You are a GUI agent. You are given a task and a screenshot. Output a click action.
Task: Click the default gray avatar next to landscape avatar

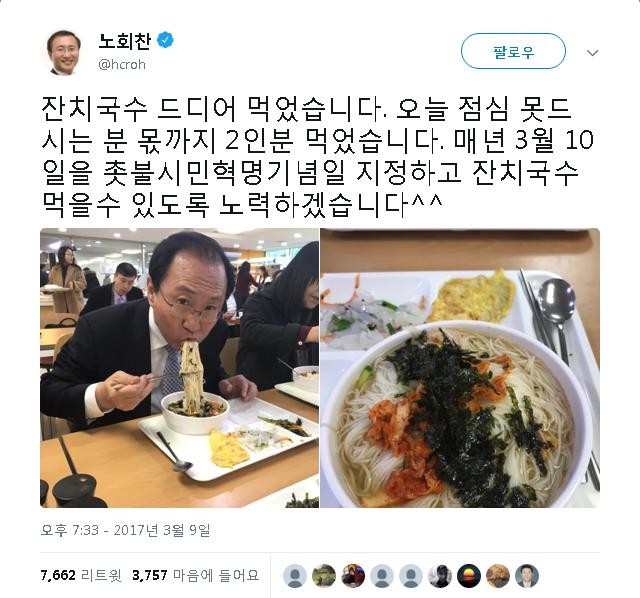click(295, 576)
